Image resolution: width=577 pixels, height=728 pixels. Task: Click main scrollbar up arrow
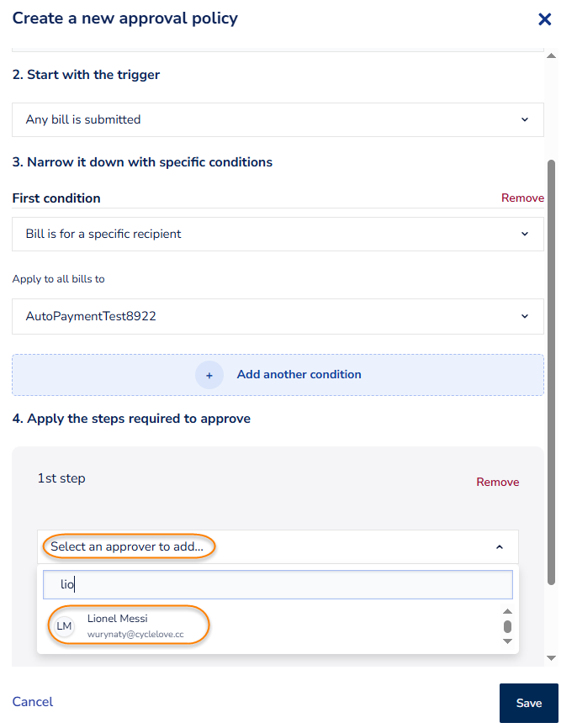tap(552, 55)
